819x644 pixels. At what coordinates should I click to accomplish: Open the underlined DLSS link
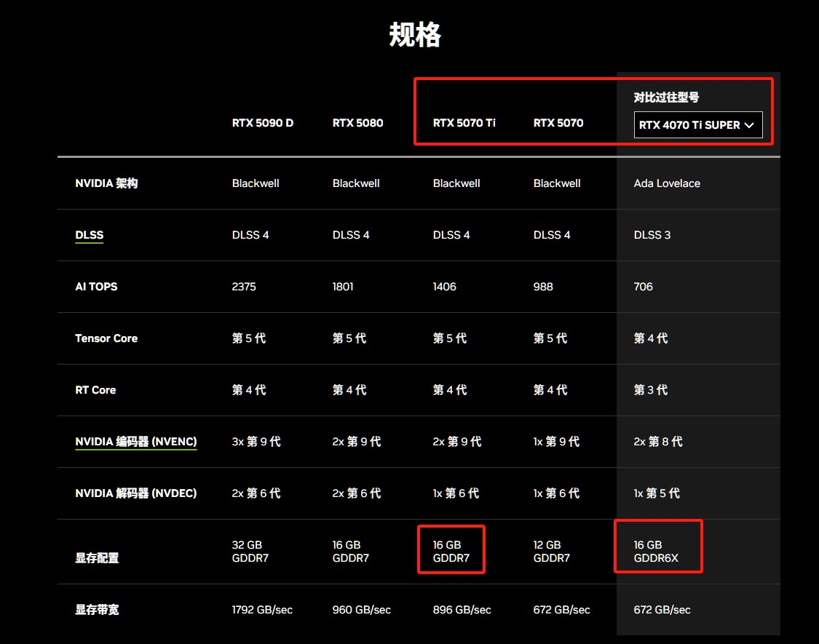coord(90,235)
